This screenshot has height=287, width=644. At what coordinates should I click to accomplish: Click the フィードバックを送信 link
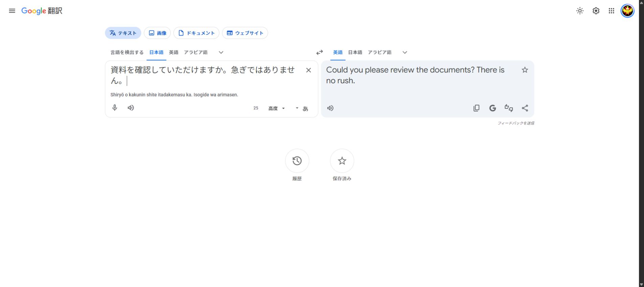click(x=516, y=123)
